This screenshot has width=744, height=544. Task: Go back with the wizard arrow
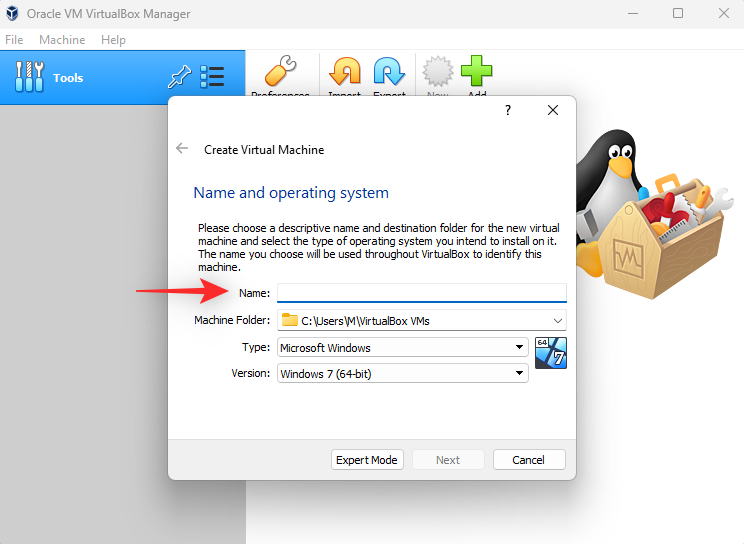pyautogui.click(x=182, y=149)
